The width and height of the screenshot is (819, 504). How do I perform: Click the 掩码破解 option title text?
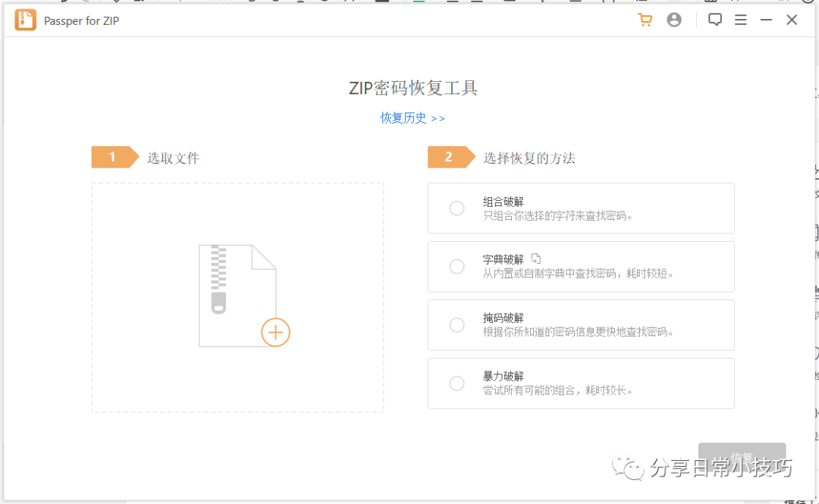pyautogui.click(x=503, y=318)
